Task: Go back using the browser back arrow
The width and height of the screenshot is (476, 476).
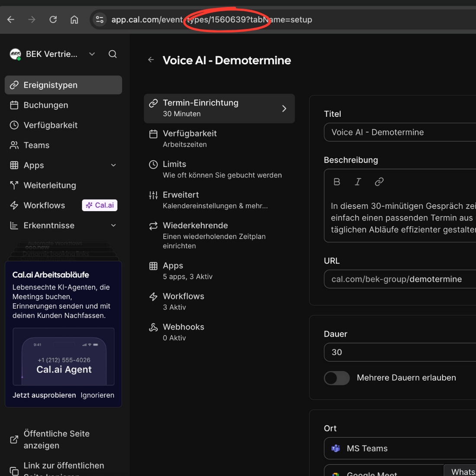Action: tap(11, 20)
